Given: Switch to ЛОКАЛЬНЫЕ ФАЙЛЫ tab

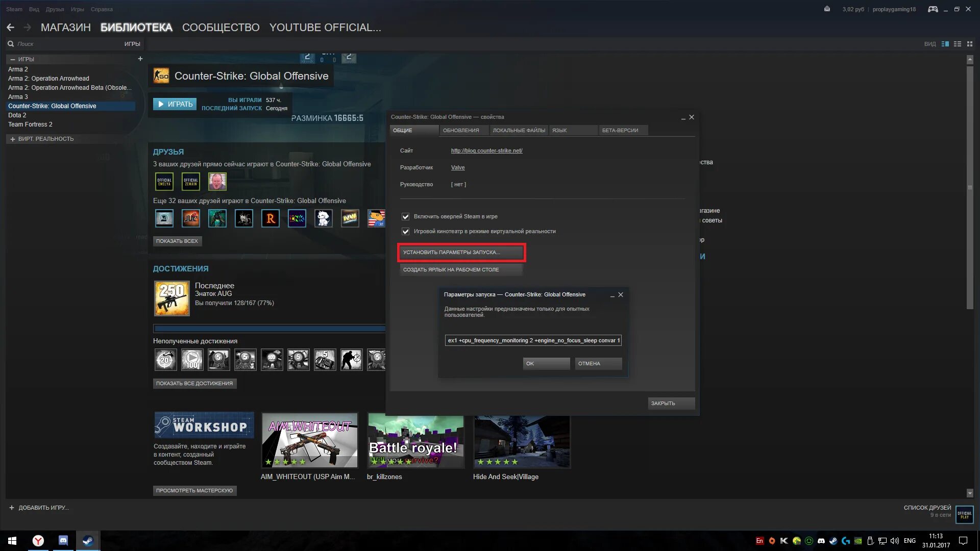Looking at the screenshot, I should pyautogui.click(x=519, y=131).
